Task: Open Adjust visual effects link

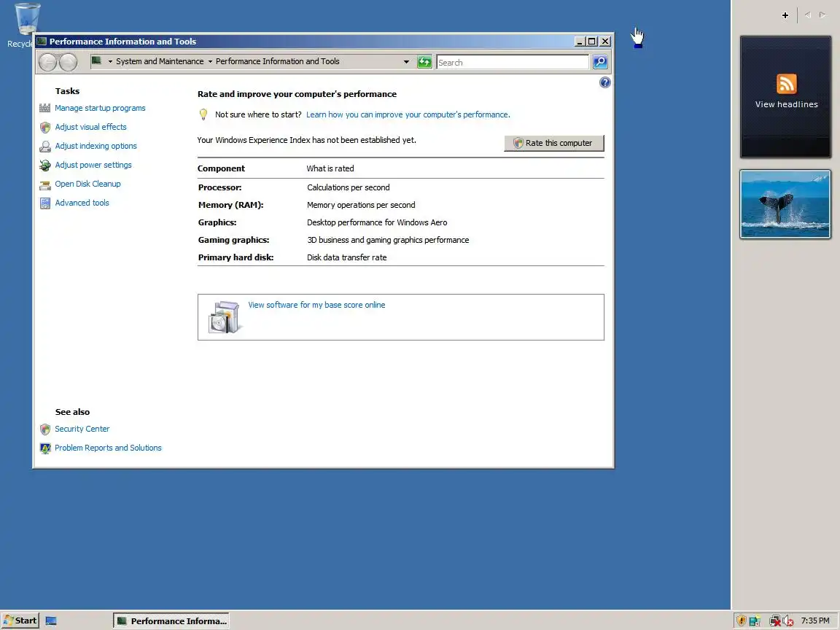Action: [x=91, y=127]
